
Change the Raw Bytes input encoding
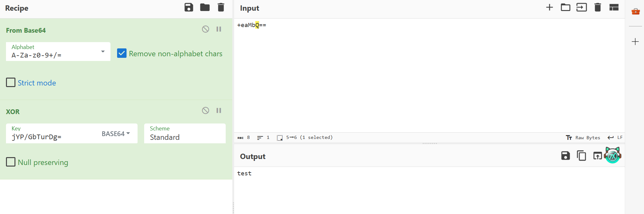click(x=583, y=138)
